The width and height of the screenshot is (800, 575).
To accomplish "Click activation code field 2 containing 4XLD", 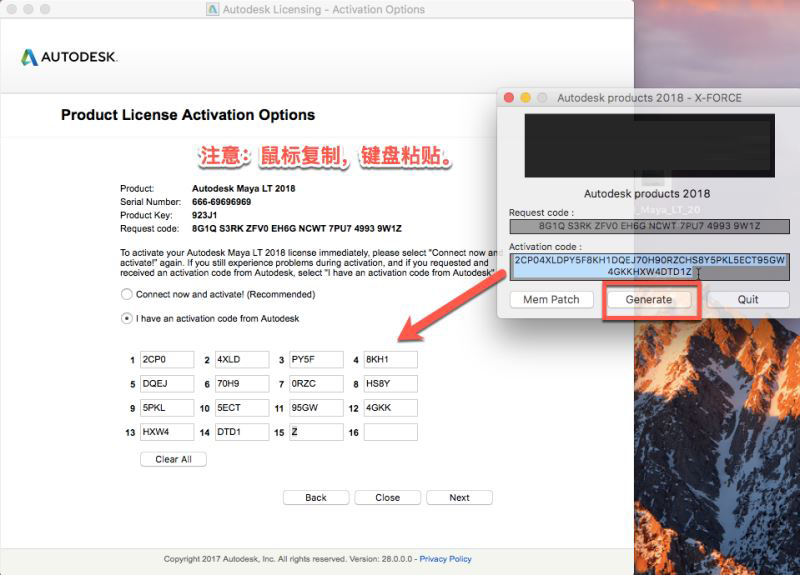I will tap(242, 360).
